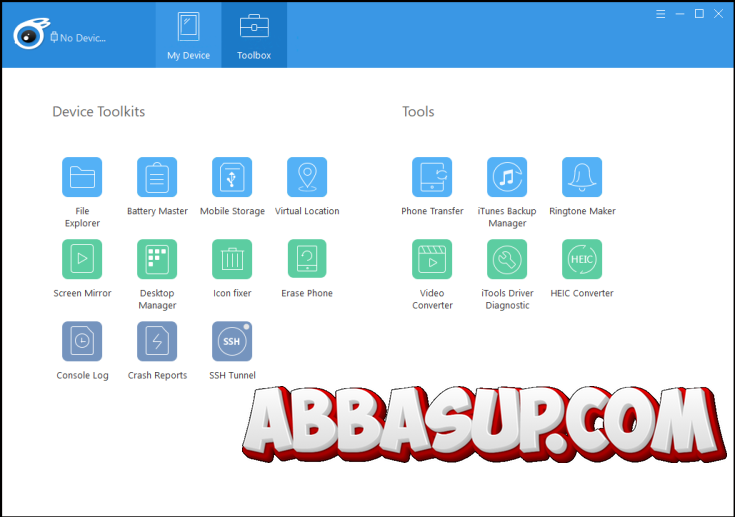This screenshot has width=735, height=517.
Task: Launch the Video Converter icon
Action: pyautogui.click(x=432, y=259)
